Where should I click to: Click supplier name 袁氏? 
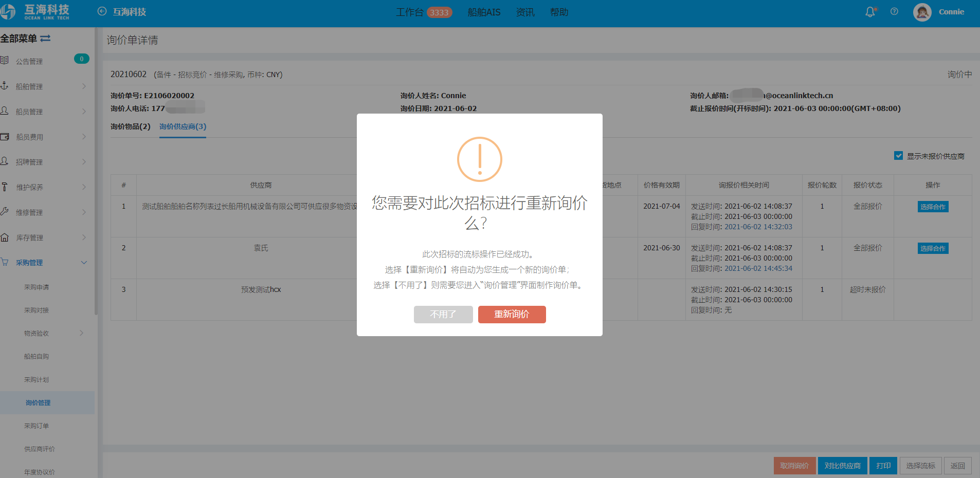click(261, 248)
